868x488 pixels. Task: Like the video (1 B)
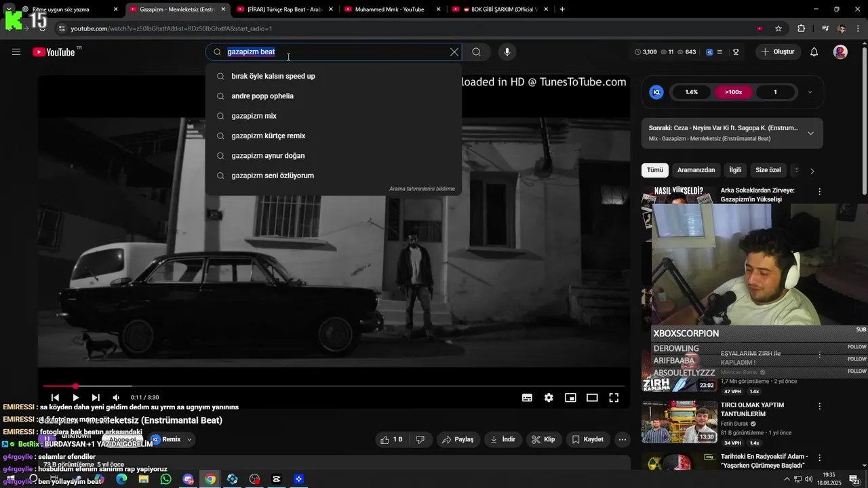(392, 439)
